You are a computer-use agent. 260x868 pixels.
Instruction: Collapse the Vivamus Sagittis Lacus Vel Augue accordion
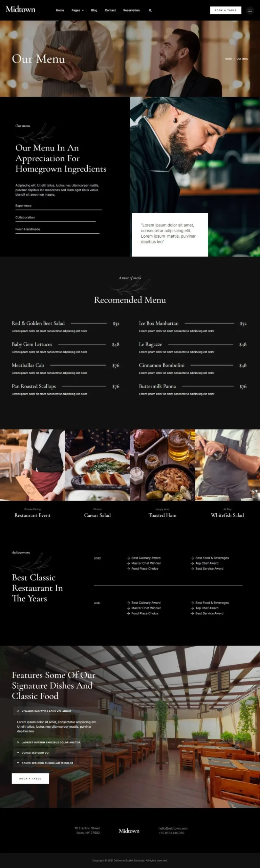44,711
